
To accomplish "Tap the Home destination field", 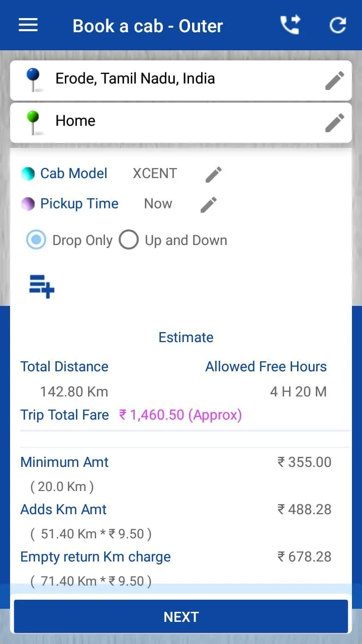I will (x=181, y=123).
